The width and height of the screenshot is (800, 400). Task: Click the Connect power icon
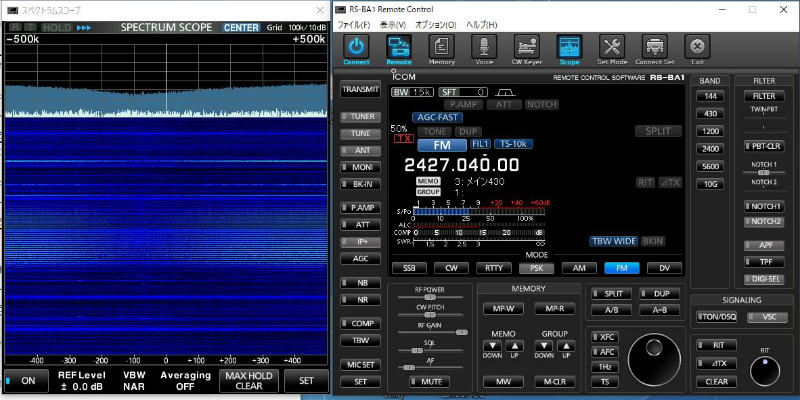pyautogui.click(x=357, y=47)
